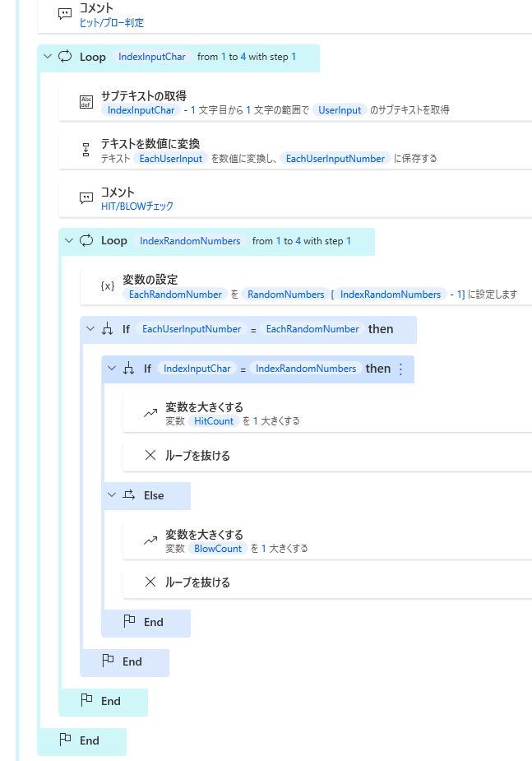Collapse the Loop IndexRandomNumbers block
The image size is (532, 761).
click(x=69, y=240)
